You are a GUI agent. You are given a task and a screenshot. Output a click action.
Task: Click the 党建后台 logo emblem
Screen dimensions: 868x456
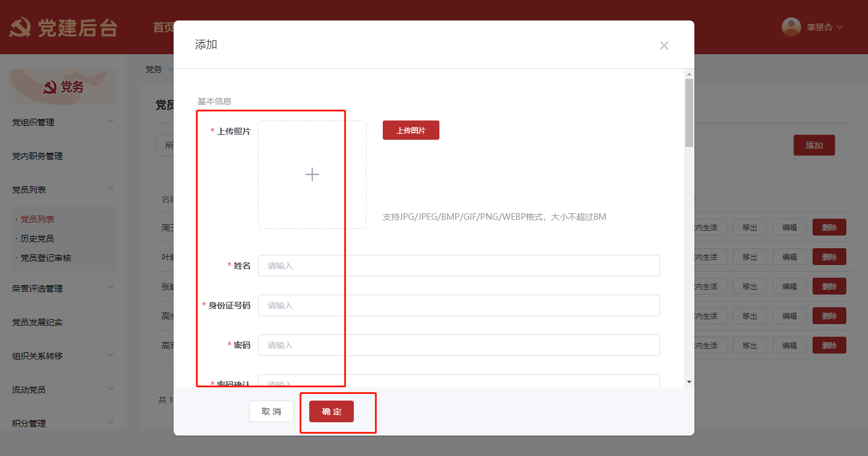click(20, 28)
